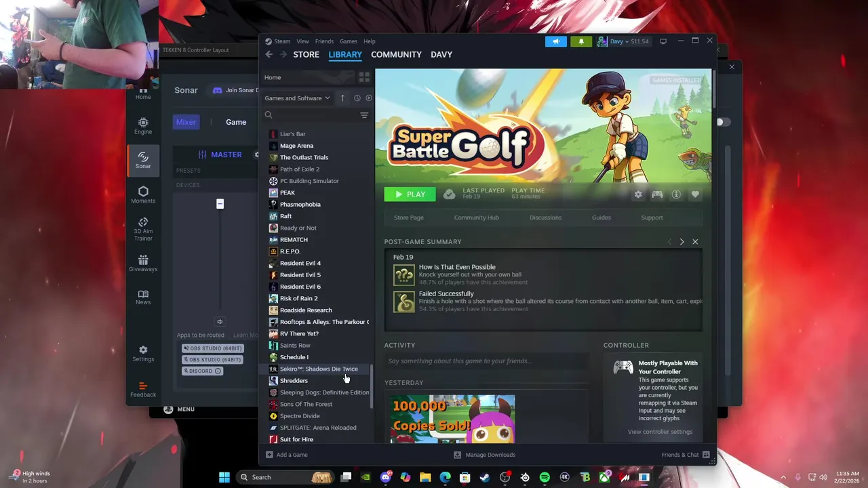Image resolution: width=868 pixels, height=488 pixels.
Task: Play Super Battle Golf
Action: [x=410, y=195]
